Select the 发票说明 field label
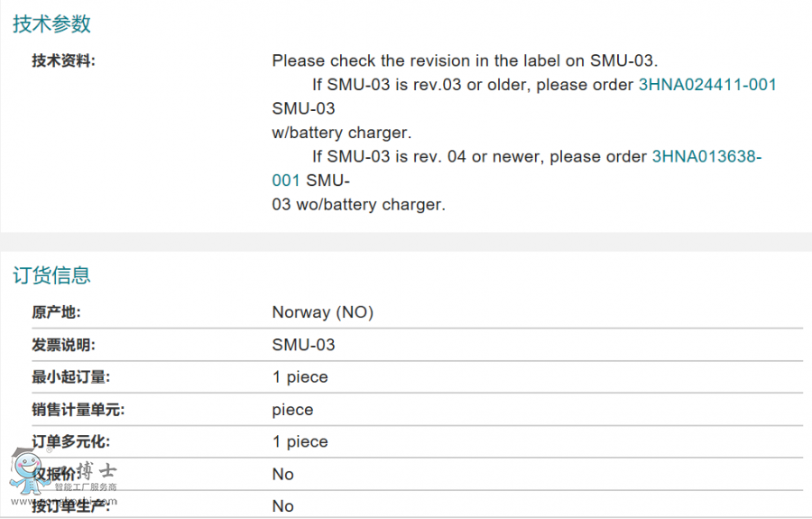This screenshot has width=812, height=519. click(x=63, y=345)
